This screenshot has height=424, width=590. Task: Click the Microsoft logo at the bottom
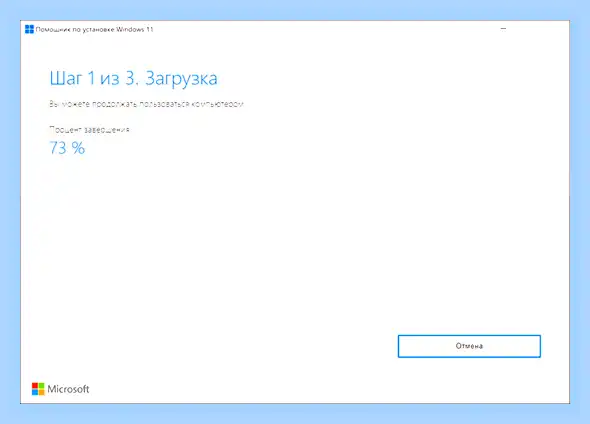pyautogui.click(x=61, y=389)
